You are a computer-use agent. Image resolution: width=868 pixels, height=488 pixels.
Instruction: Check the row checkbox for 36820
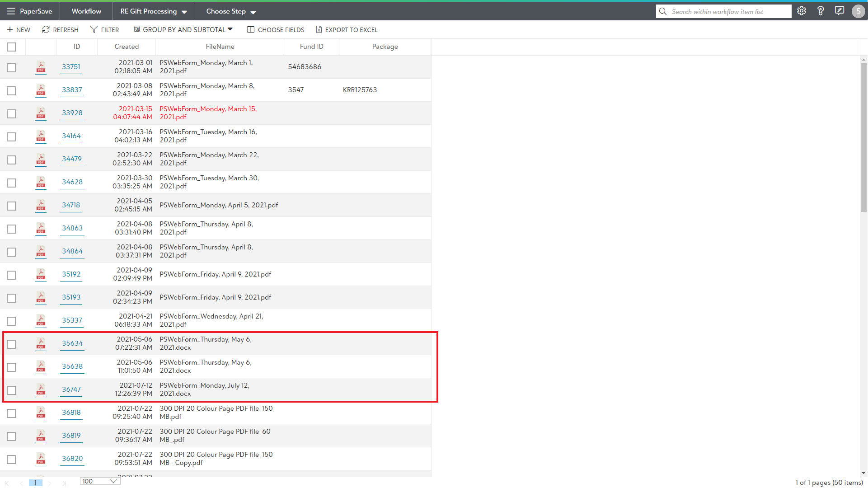pyautogui.click(x=11, y=460)
